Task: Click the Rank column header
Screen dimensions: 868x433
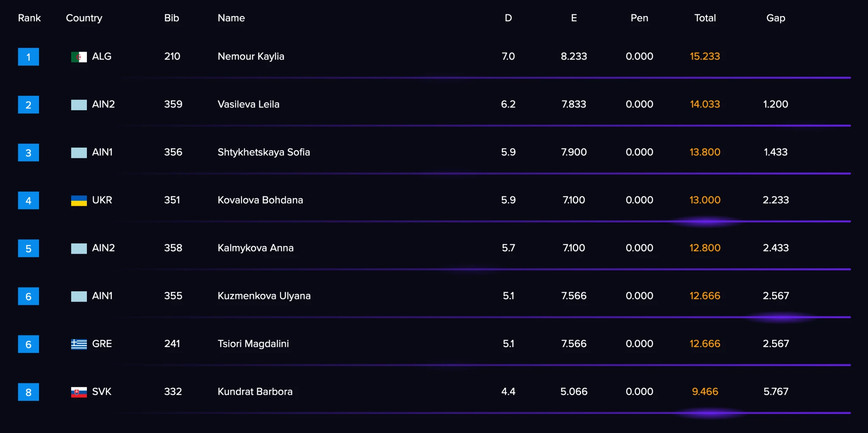Action: 29,18
